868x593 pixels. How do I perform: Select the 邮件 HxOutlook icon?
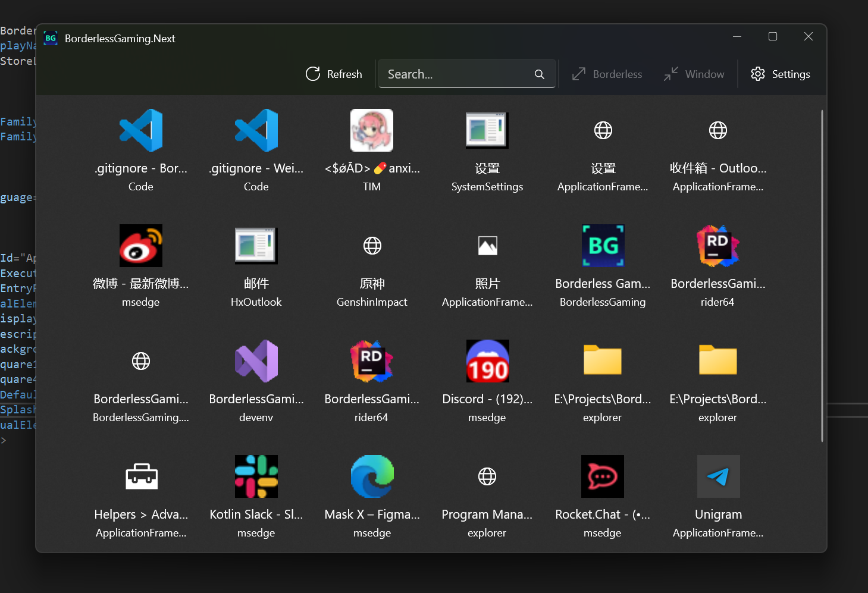(256, 246)
